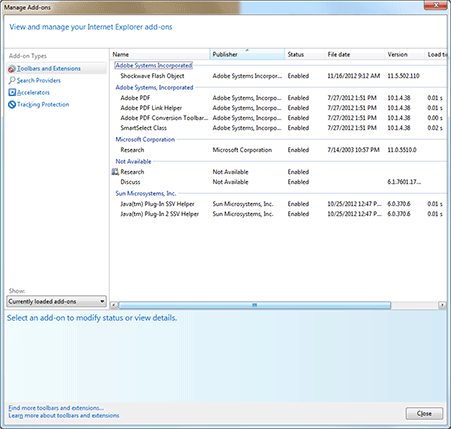The width and height of the screenshot is (451, 429).
Task: Click the Search Providers magnifier icon
Action: tap(12, 80)
